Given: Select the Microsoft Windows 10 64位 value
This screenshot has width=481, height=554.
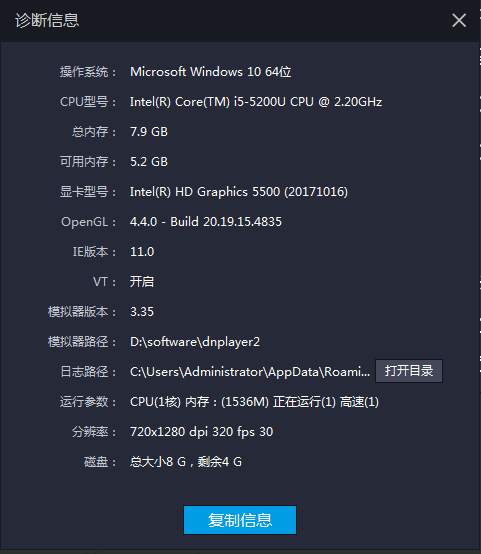Looking at the screenshot, I should tap(211, 72).
